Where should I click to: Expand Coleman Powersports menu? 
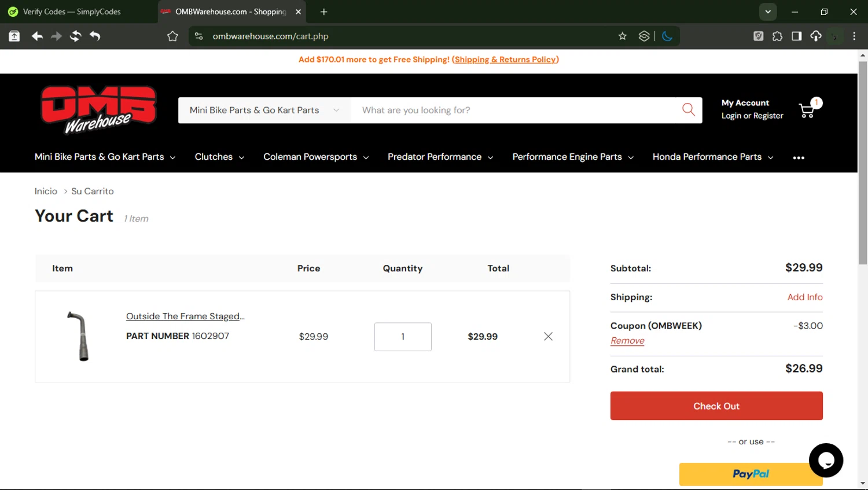pos(316,157)
